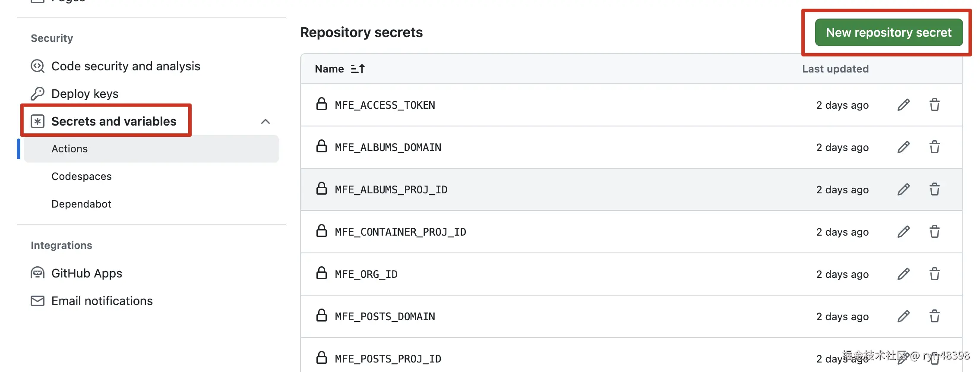This screenshot has height=372, width=980.
Task: Click the lock icon beside MFE_CONTAINER_PROJ_ID
Action: pos(321,231)
